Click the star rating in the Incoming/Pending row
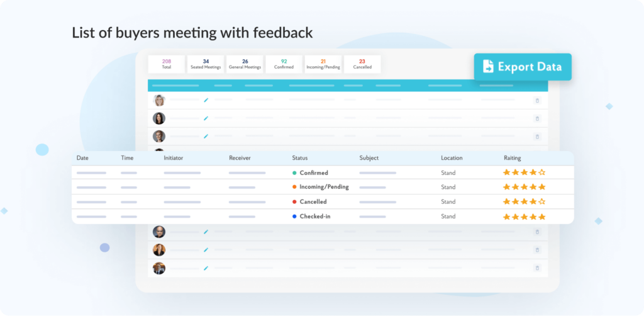The width and height of the screenshot is (644, 316). (524, 187)
